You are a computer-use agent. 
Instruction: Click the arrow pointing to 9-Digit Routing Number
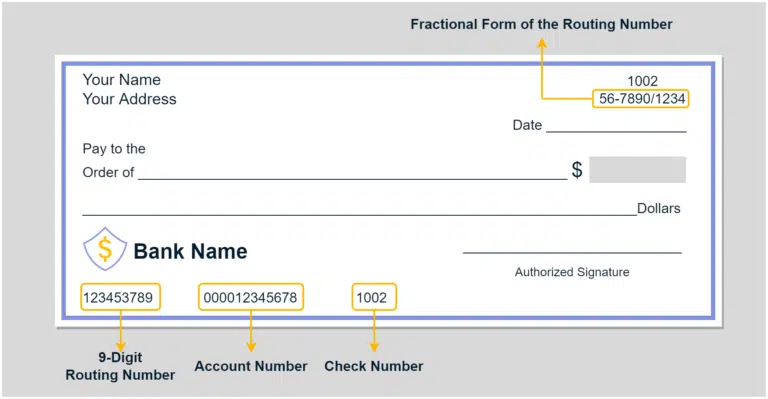(x=120, y=331)
